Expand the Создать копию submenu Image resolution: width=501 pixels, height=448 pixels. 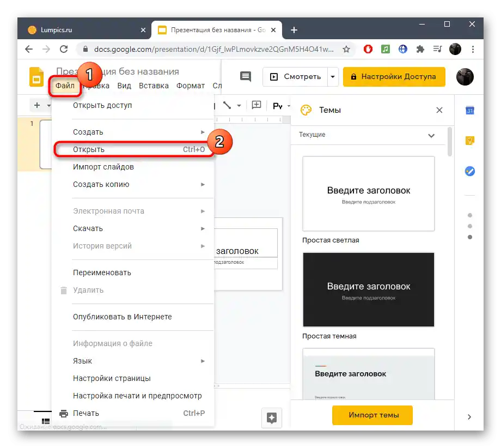click(x=203, y=184)
